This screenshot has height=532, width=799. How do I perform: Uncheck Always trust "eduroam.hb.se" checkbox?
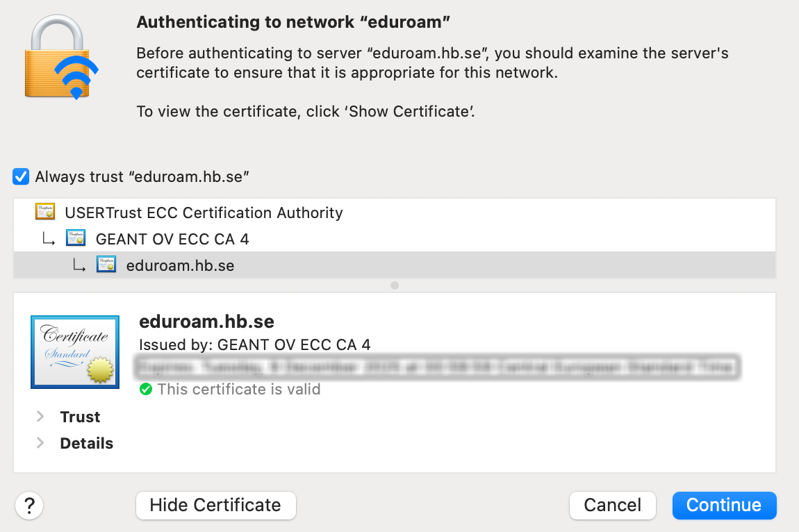pos(21,176)
